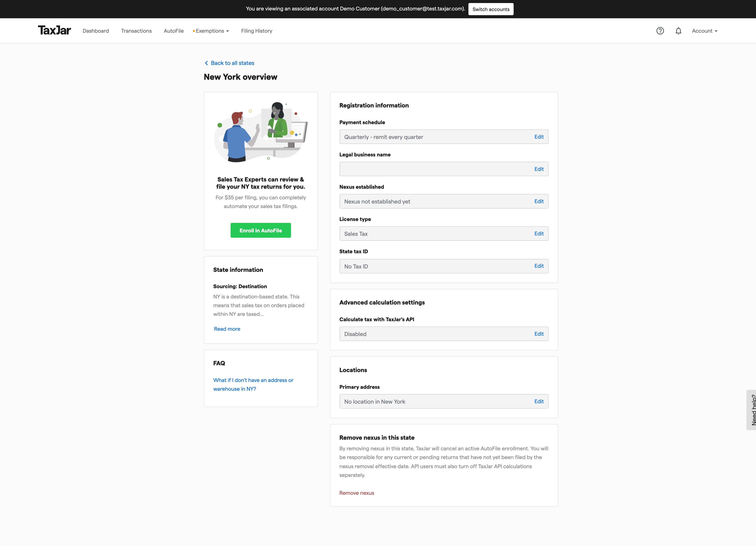
Task: Click the 'Disabled' API calculation value
Action: click(355, 334)
